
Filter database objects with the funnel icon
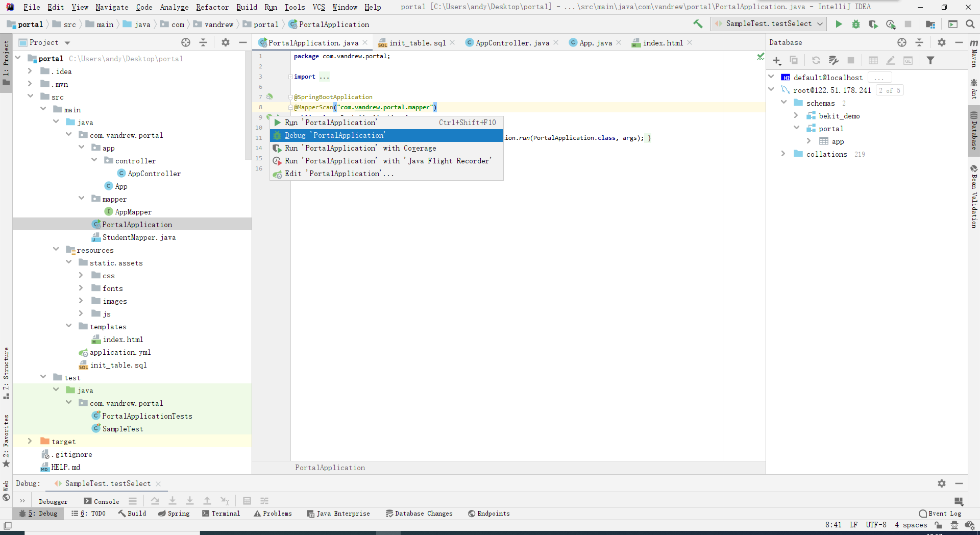tap(930, 61)
